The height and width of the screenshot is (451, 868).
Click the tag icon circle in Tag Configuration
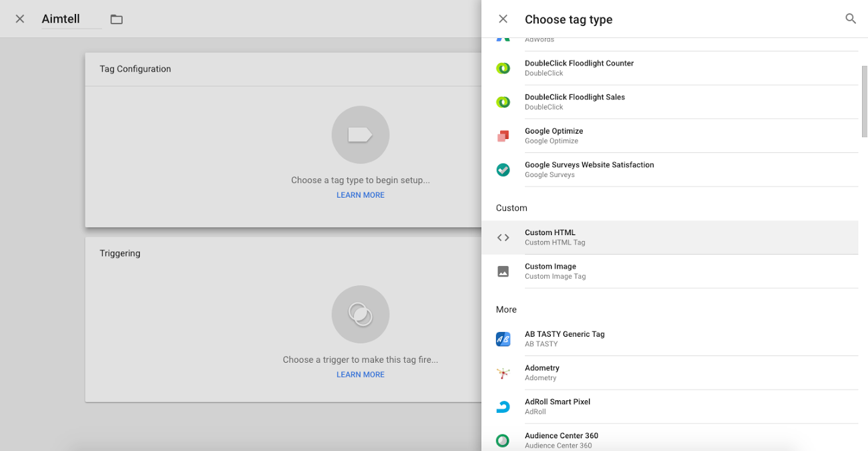click(361, 135)
